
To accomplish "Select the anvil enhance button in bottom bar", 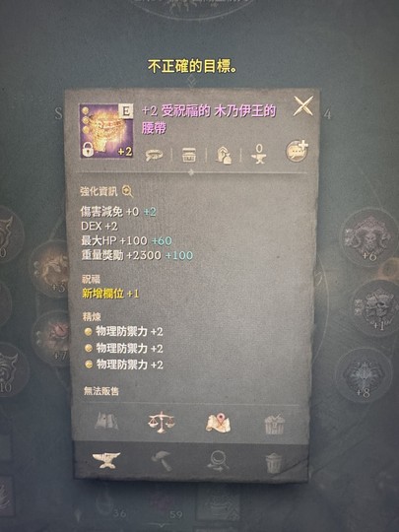I will pos(106,460).
